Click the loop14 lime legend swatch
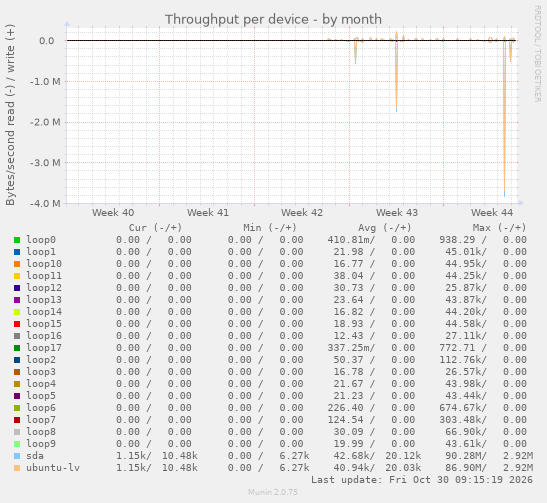547x503 pixels. tap(17, 312)
